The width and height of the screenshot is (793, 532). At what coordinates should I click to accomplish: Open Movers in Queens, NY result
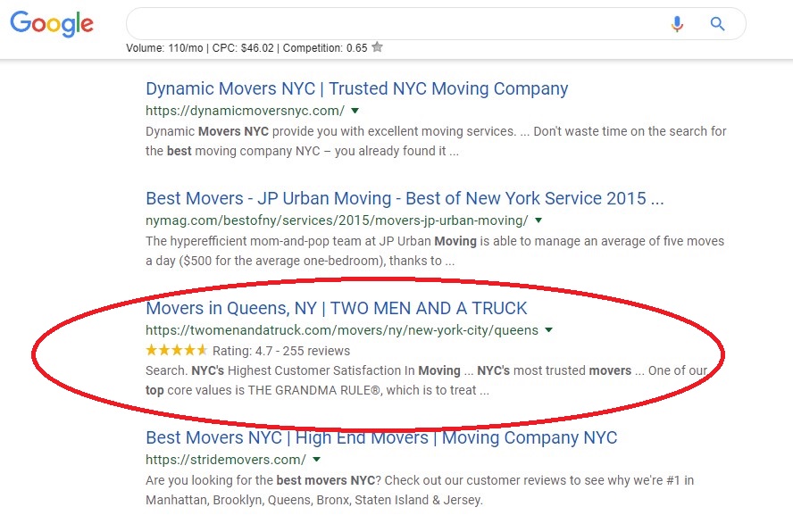(336, 308)
